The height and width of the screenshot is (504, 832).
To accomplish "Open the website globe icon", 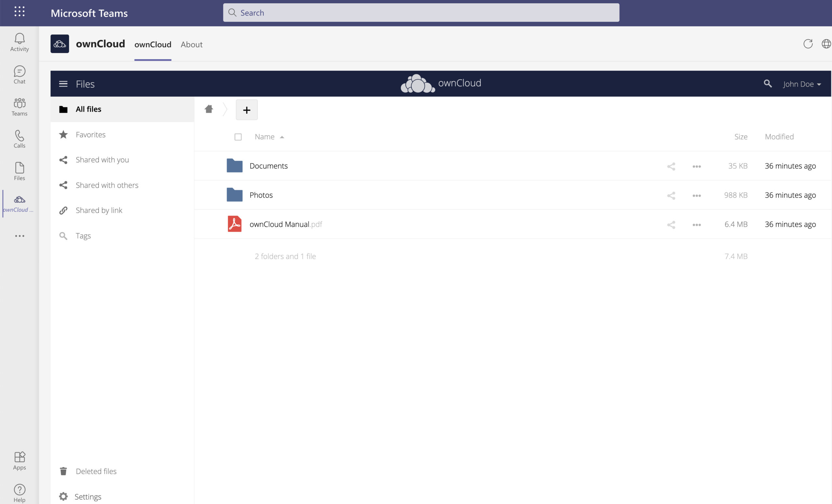I will tap(826, 44).
